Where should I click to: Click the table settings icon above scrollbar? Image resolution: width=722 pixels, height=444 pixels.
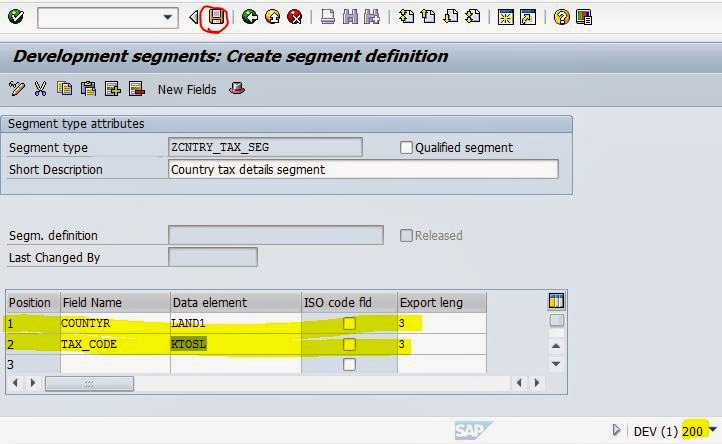(x=557, y=301)
